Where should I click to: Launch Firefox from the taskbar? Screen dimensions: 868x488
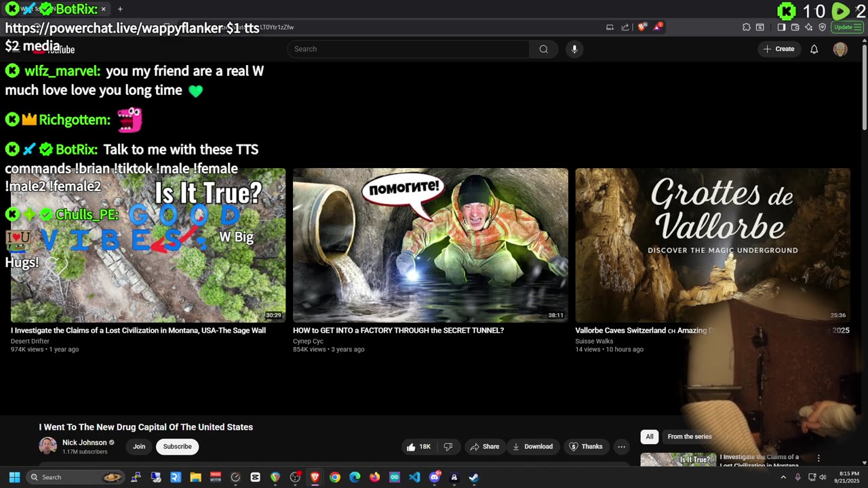click(x=374, y=477)
